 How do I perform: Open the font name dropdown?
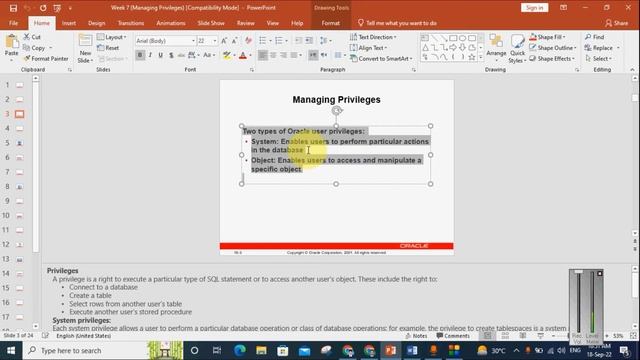coord(193,41)
